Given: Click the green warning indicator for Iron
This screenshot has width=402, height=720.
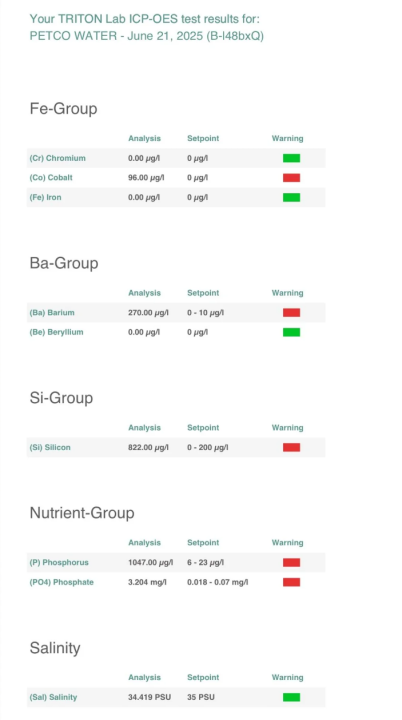Looking at the screenshot, I should point(291,197).
